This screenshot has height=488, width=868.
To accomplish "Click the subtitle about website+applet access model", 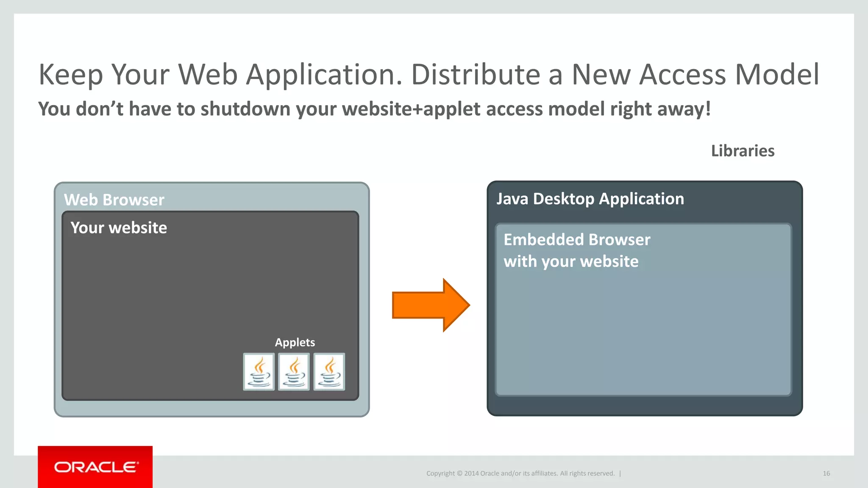I will pyautogui.click(x=374, y=109).
